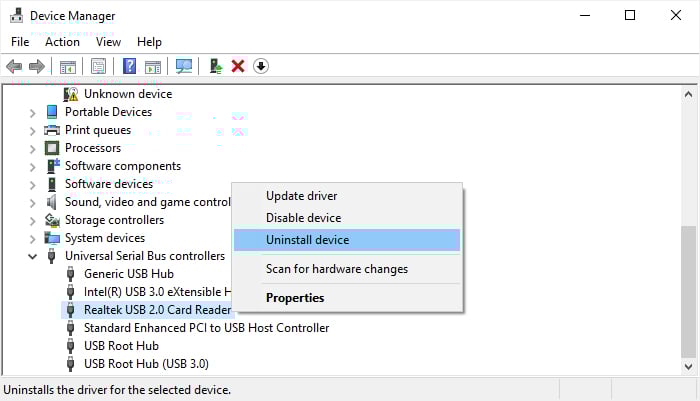Click the Software devices icon
Image resolution: width=700 pixels, height=401 pixels.
52,184
